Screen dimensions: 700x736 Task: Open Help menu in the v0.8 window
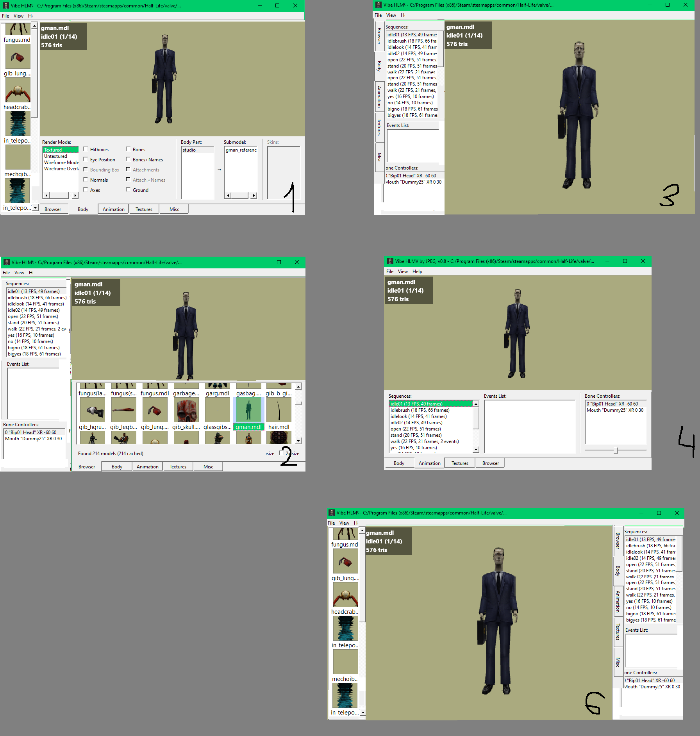tap(417, 272)
